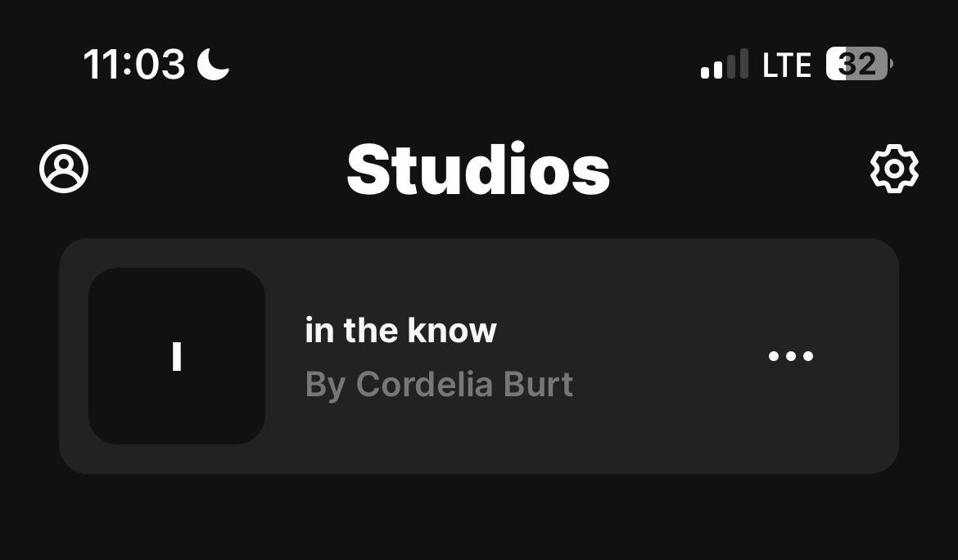Tap the "32" battery percentage number
Viewport: 958px width, 560px height.
point(856,64)
